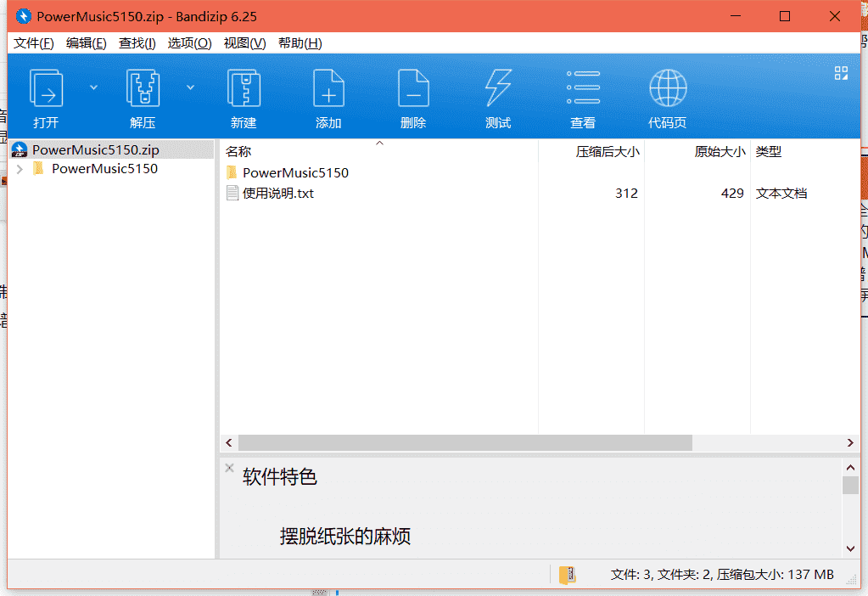This screenshot has width=868, height=596.
Task: Maximize the Bandizip window
Action: (784, 16)
